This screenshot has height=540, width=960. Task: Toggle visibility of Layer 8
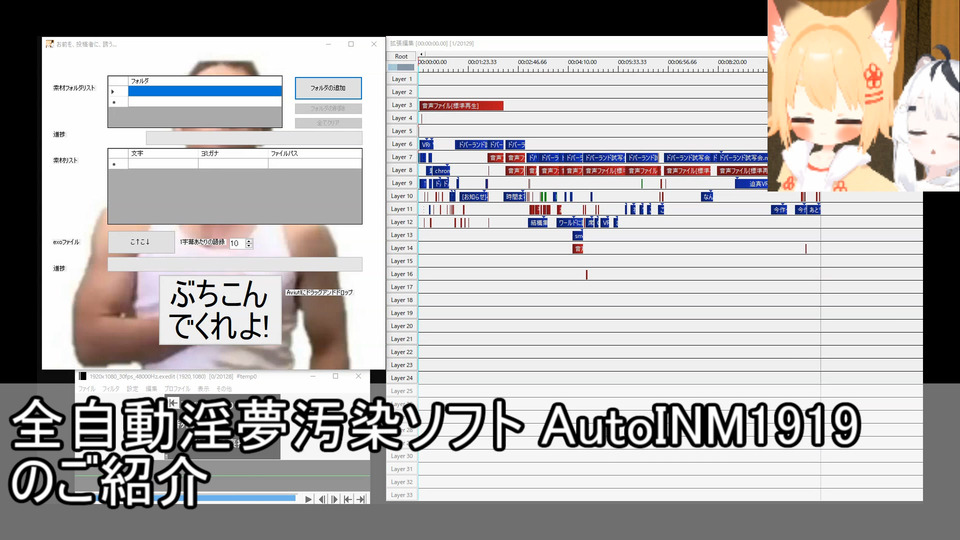tap(402, 170)
